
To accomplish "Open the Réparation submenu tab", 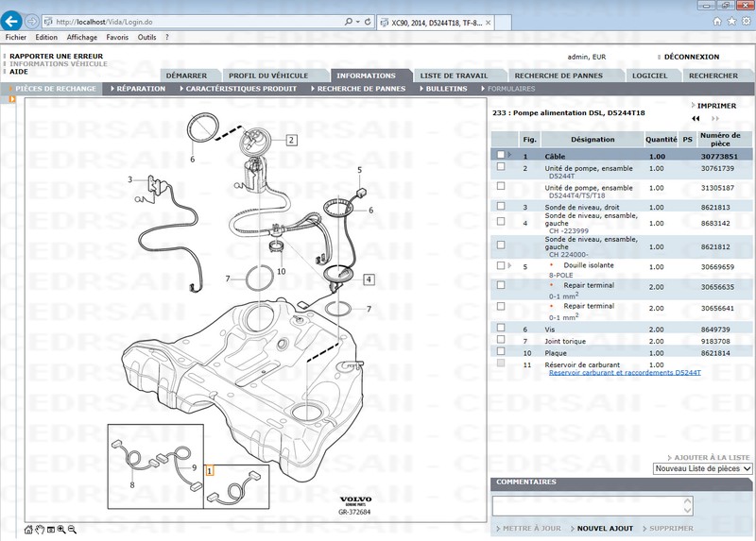I will (x=139, y=89).
